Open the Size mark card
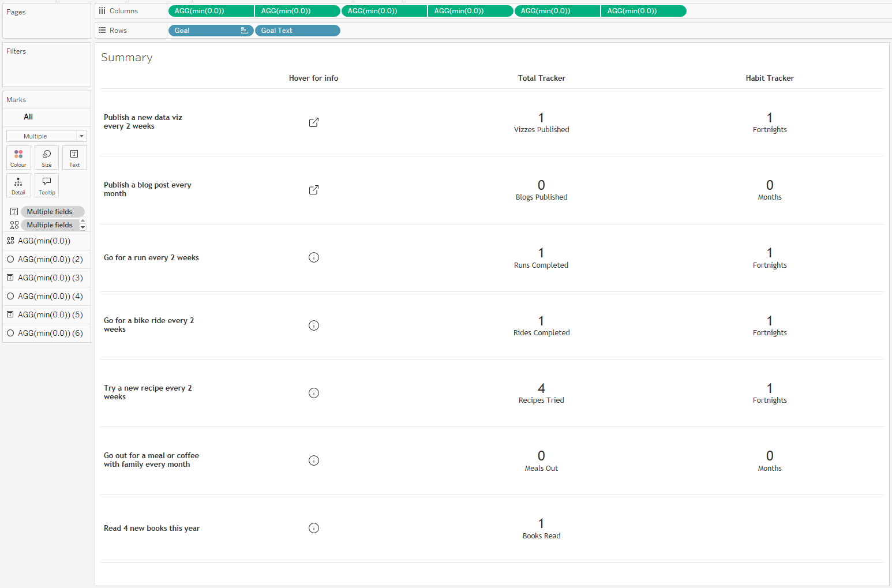The height and width of the screenshot is (588, 892). pos(47,158)
